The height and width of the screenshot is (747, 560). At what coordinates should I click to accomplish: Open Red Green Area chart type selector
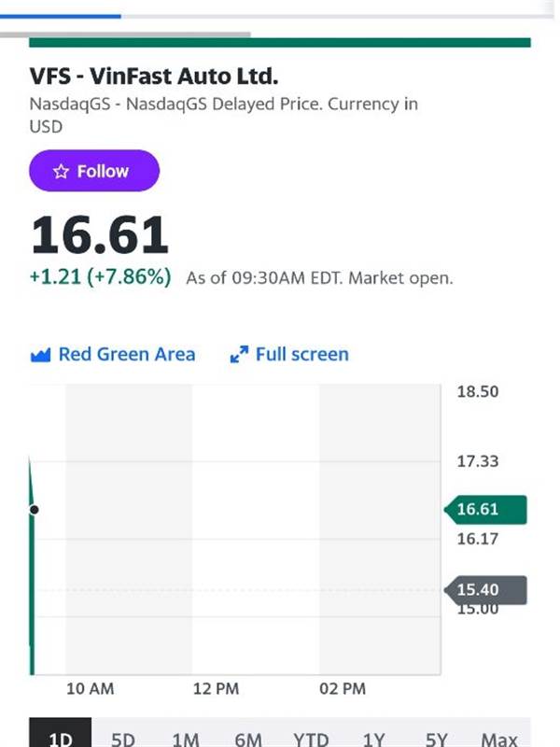coord(113,355)
